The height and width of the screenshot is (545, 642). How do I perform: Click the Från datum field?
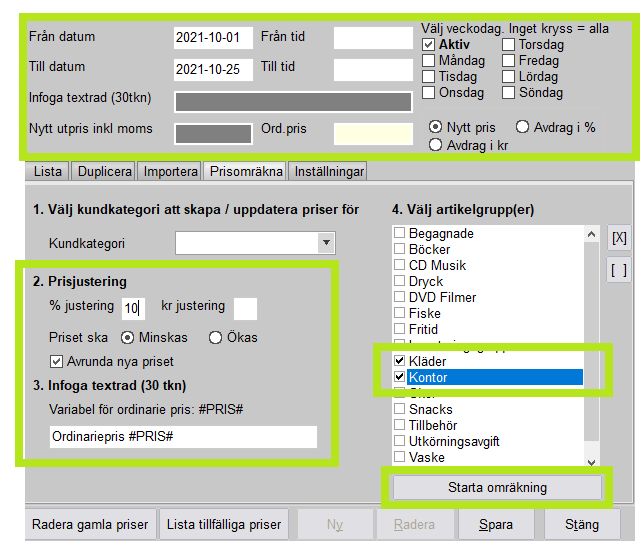(x=213, y=38)
